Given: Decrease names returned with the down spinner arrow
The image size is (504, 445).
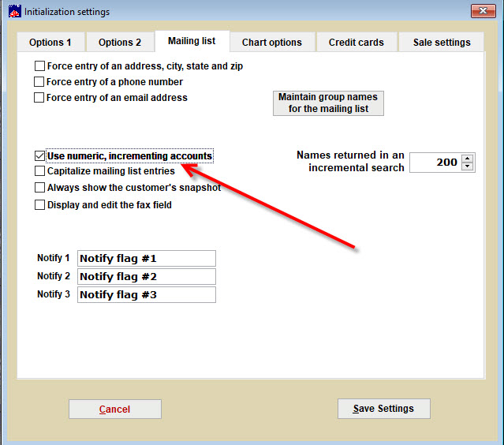Looking at the screenshot, I should (x=468, y=166).
